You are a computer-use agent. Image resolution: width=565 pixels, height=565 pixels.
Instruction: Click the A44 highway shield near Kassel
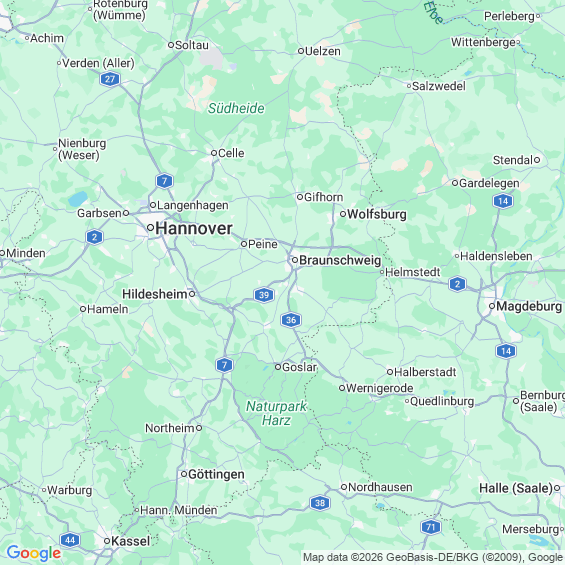tap(70, 540)
